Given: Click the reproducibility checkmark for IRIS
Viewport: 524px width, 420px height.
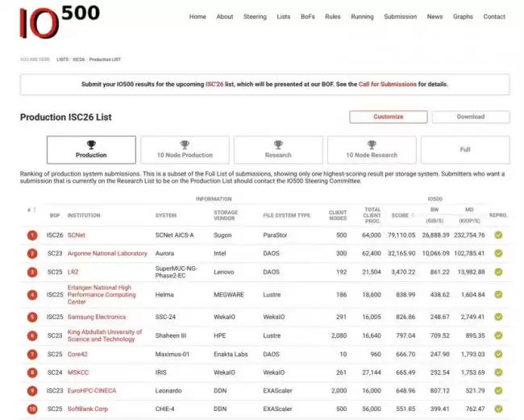Looking at the screenshot, I should tap(498, 372).
